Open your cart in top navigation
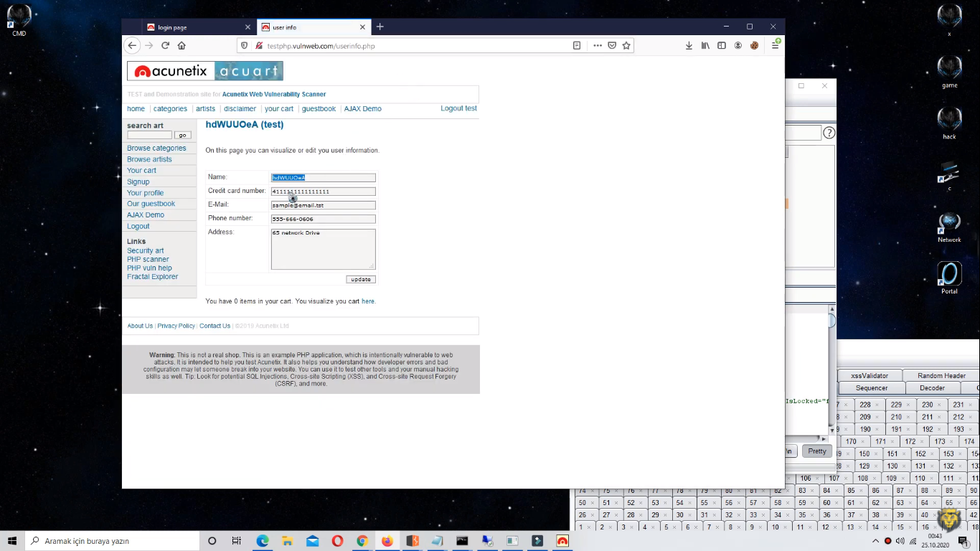Screen dimensions: 980x551 pyautogui.click(x=279, y=108)
